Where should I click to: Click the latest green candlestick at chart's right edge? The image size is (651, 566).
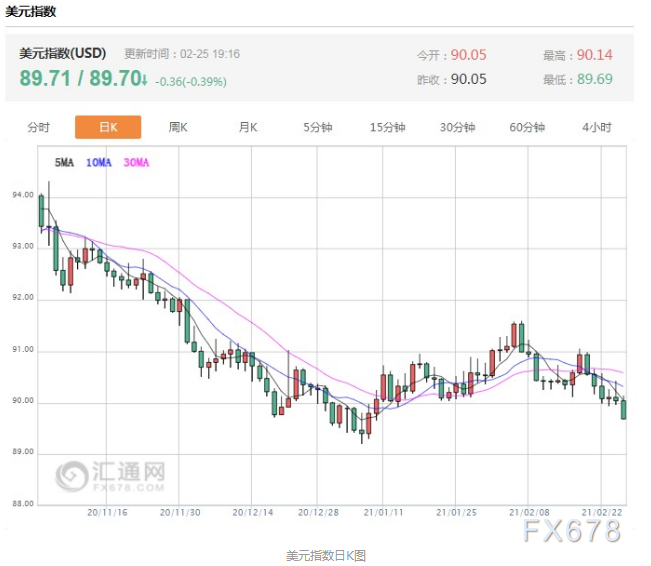623,409
